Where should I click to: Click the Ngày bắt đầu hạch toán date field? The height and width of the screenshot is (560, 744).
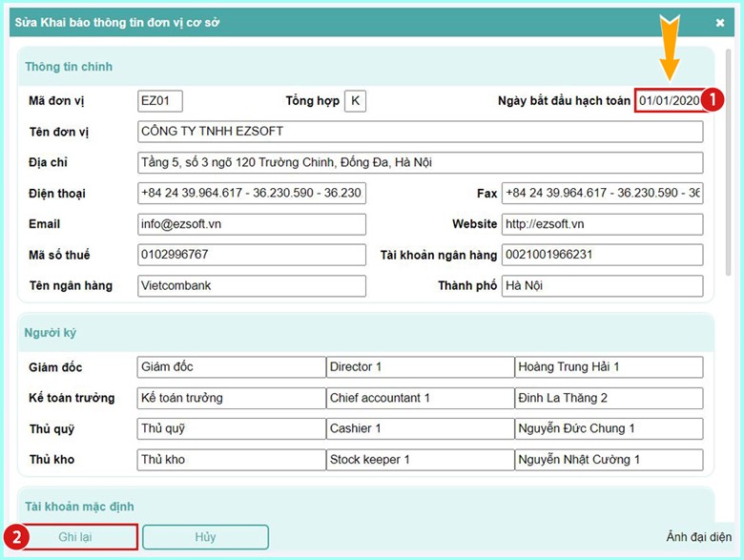(669, 101)
